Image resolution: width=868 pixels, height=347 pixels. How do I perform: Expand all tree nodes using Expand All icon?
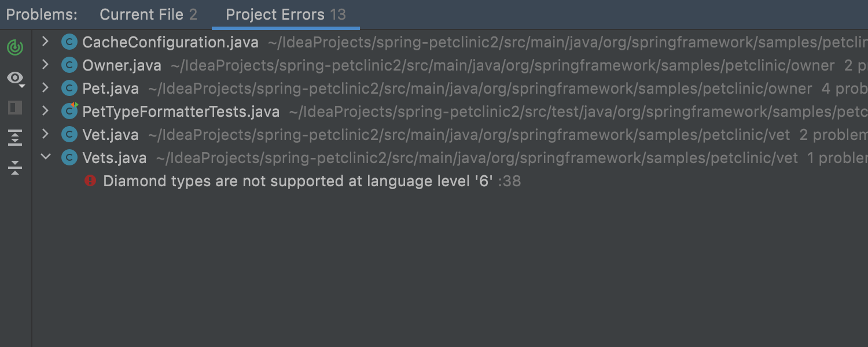coord(15,138)
